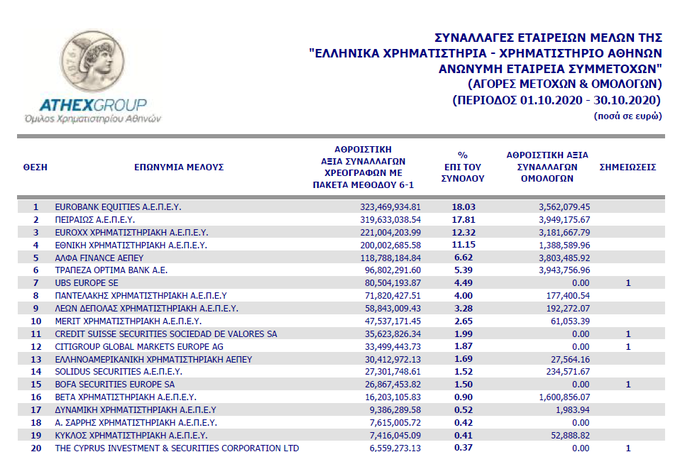Screen dimensions: 680x452
Task: Click percentage 0.90 in ΒΕΤΑ row
Action: pyautogui.click(x=464, y=397)
